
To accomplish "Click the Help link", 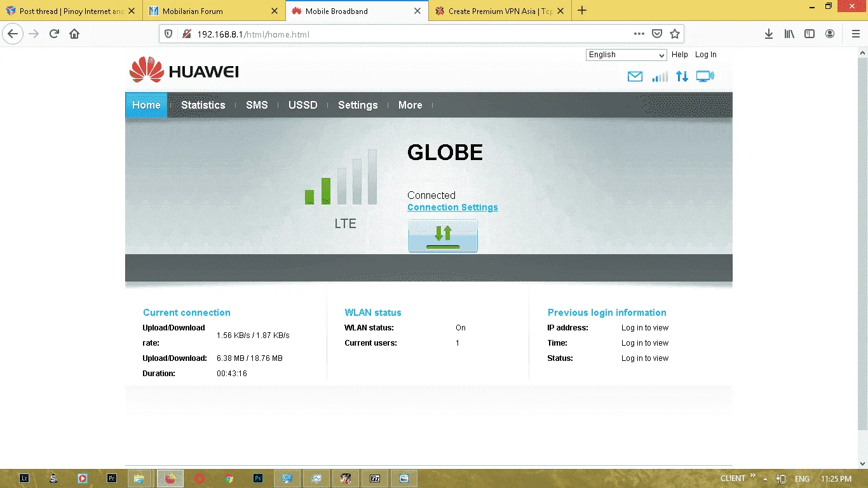I will pos(680,55).
